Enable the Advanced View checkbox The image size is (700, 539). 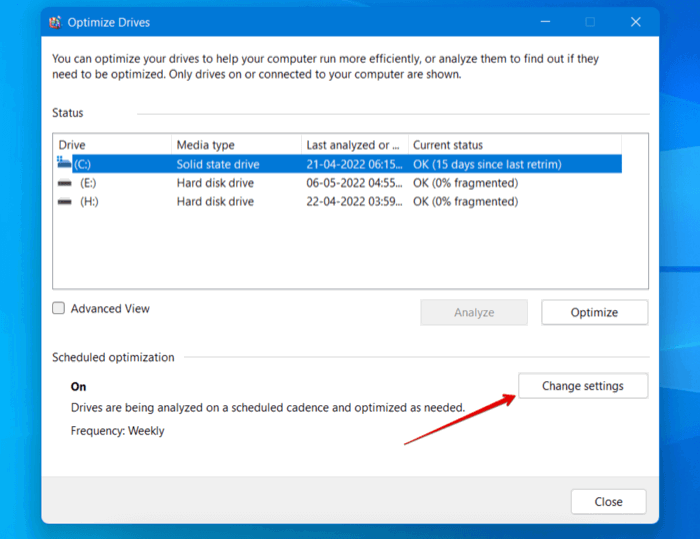pos(58,308)
